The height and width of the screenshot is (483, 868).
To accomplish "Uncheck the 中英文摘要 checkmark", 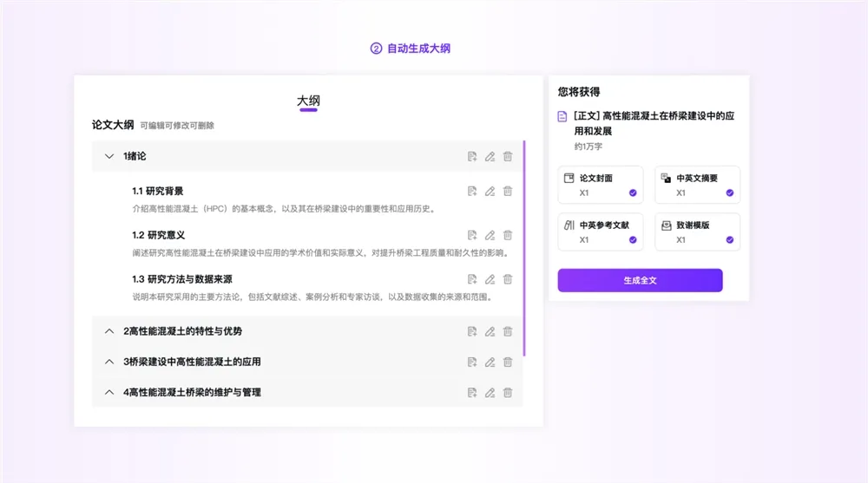I will click(730, 193).
